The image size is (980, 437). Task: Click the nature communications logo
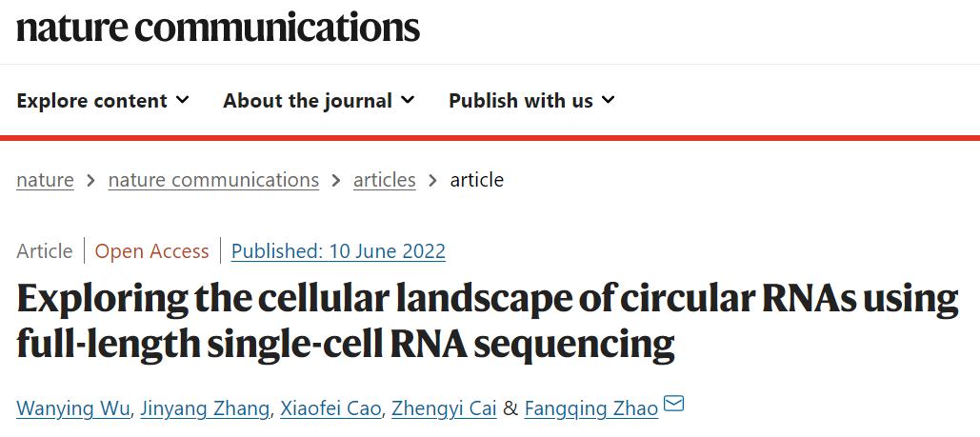pyautogui.click(x=218, y=29)
